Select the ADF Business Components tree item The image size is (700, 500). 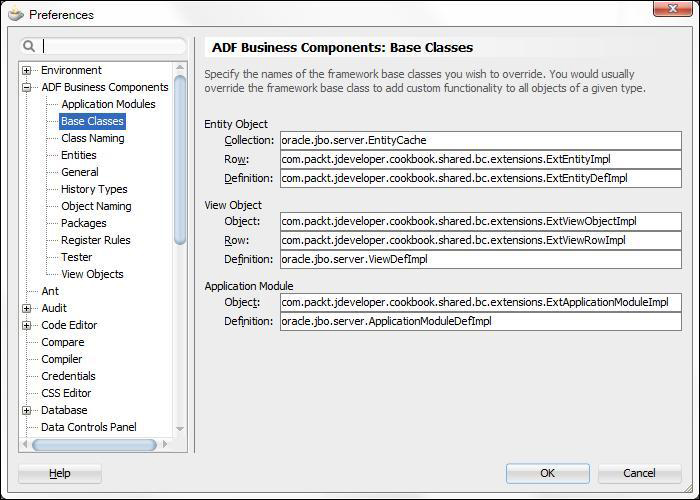coord(105,87)
